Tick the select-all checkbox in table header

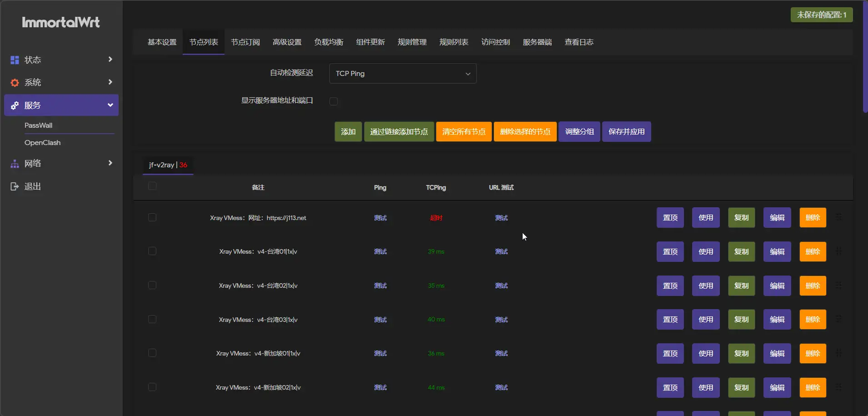[152, 186]
